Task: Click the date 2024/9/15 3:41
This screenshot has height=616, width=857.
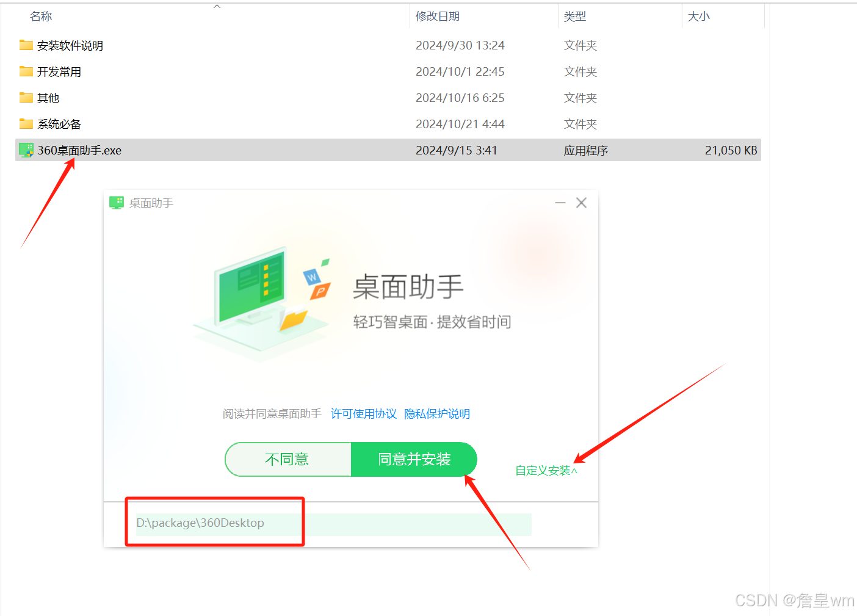Action: coord(457,151)
